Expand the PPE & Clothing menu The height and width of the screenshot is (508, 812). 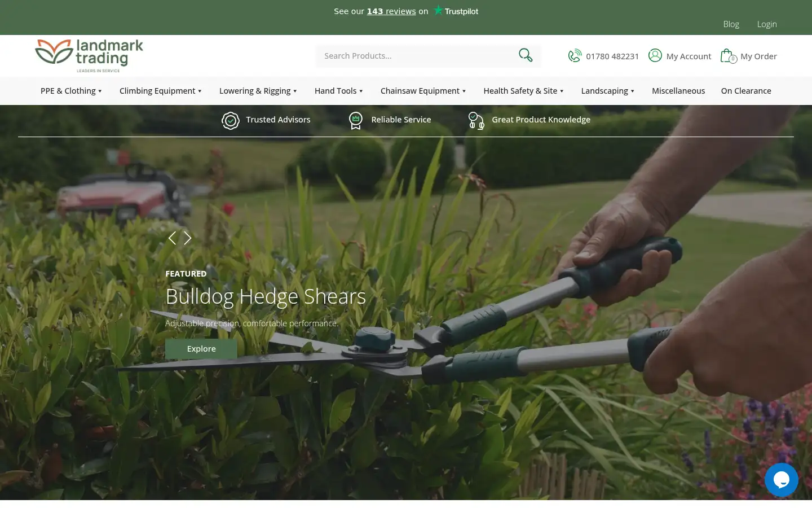click(71, 91)
